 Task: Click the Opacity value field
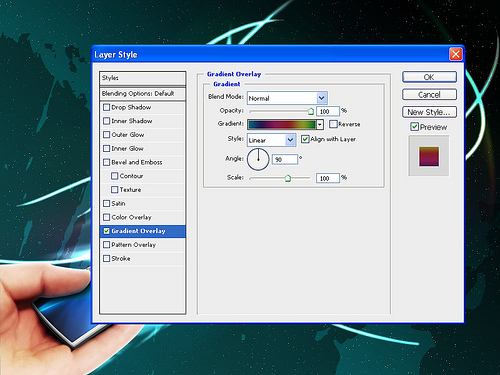(328, 111)
